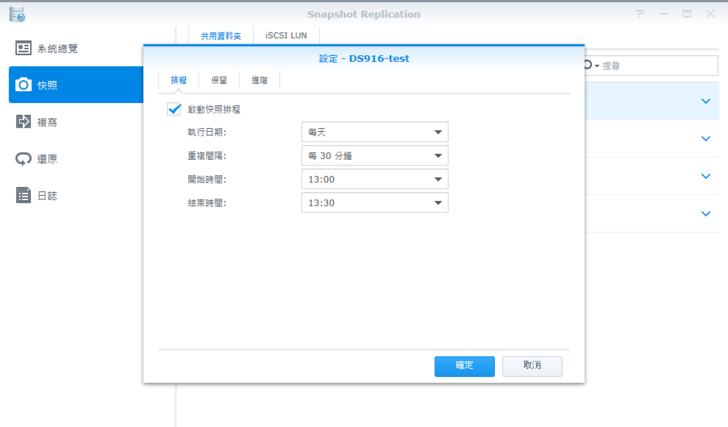Open the 執行日期 dropdown

click(375, 132)
